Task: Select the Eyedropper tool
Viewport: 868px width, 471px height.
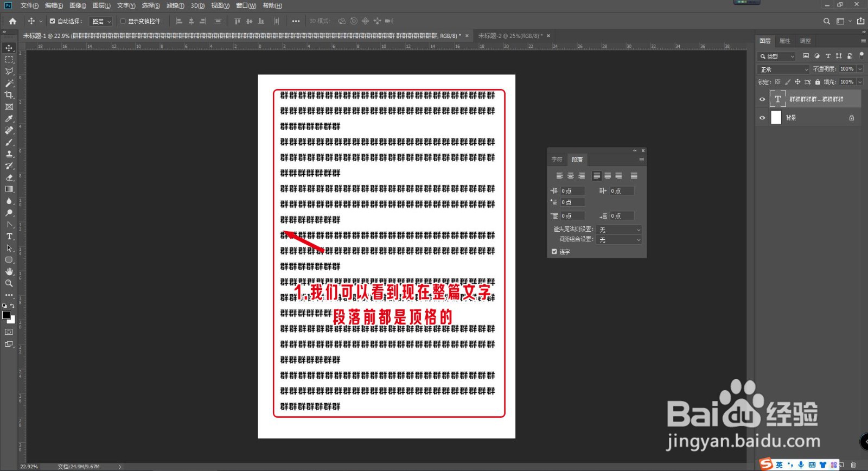Action: coord(9,119)
